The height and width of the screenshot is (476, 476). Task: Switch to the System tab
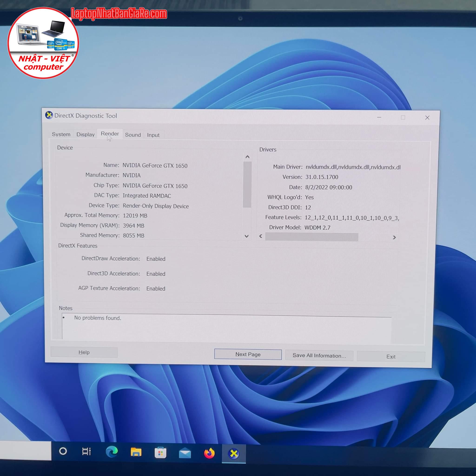(x=61, y=134)
